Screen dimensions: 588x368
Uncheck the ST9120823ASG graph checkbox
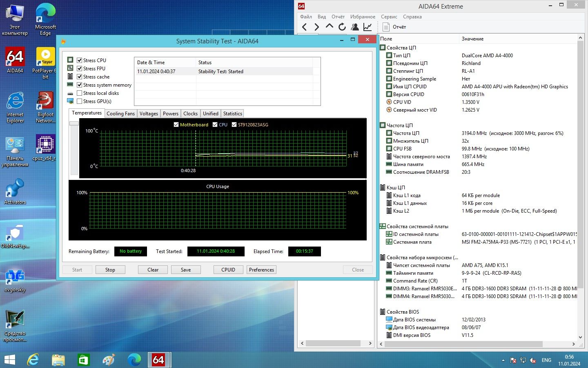click(234, 125)
